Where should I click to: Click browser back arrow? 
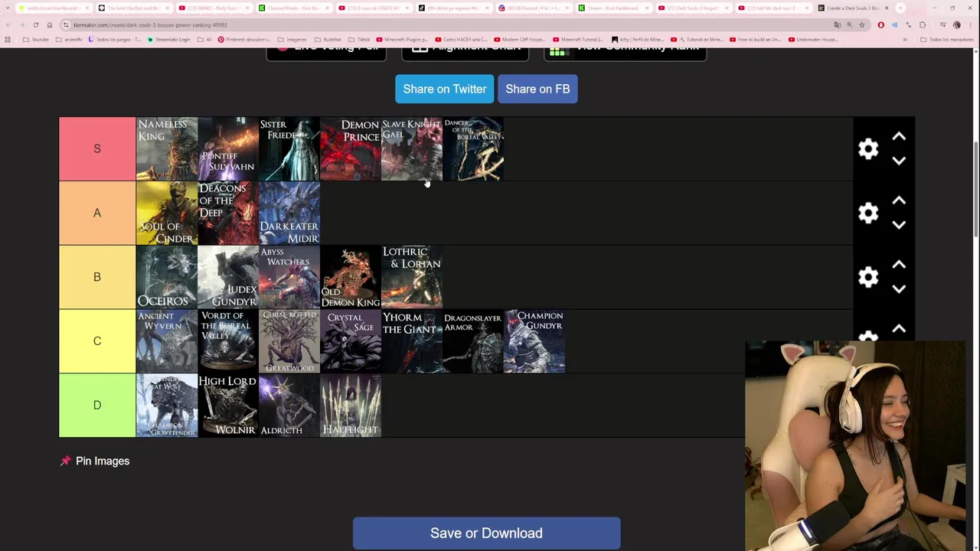tap(8, 25)
